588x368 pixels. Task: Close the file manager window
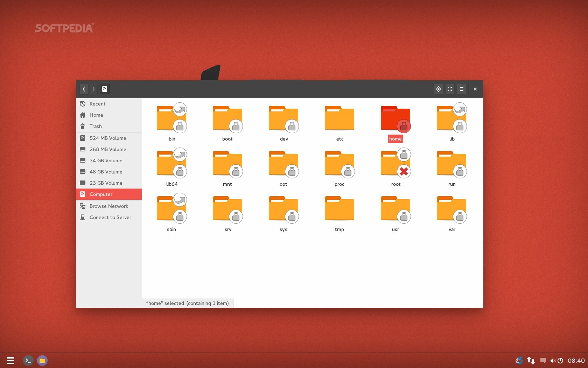[x=475, y=89]
